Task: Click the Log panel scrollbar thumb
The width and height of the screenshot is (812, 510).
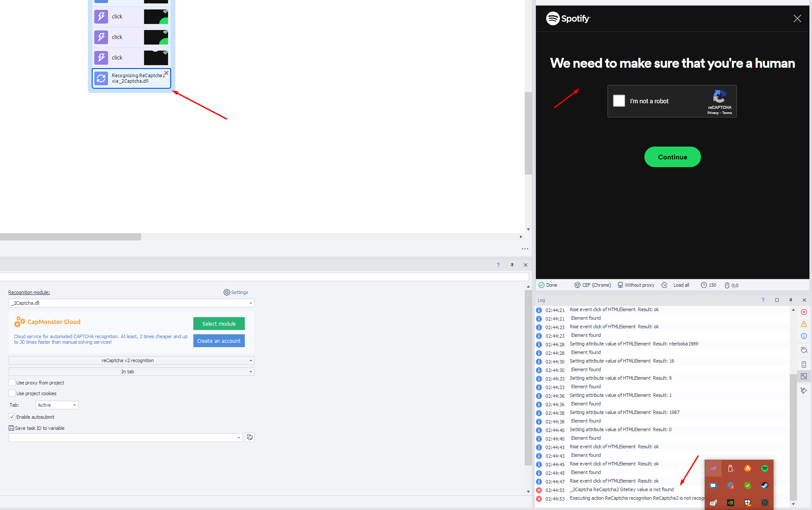Action: coord(793,437)
